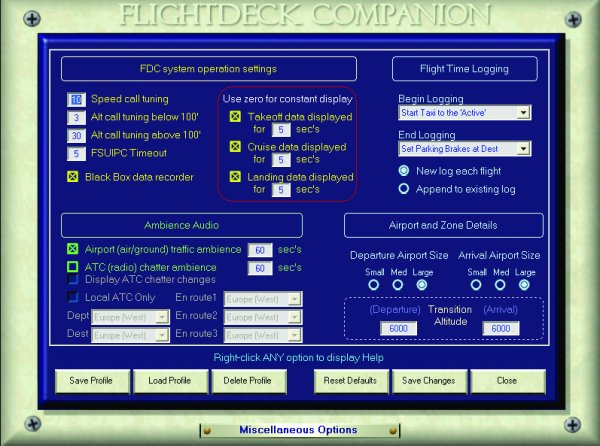Click Departure transition altitude field
Image resolution: width=600 pixels, height=446 pixels.
398,328
